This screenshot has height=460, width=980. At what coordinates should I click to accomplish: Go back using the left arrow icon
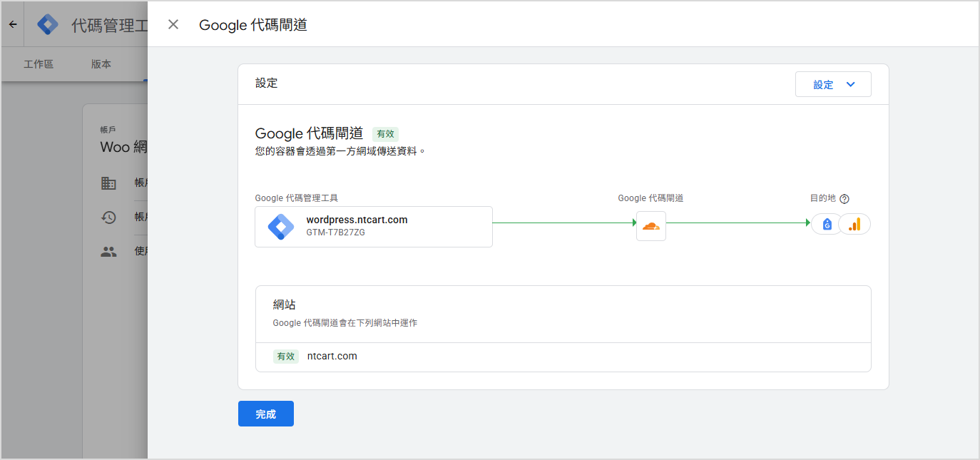(12, 24)
